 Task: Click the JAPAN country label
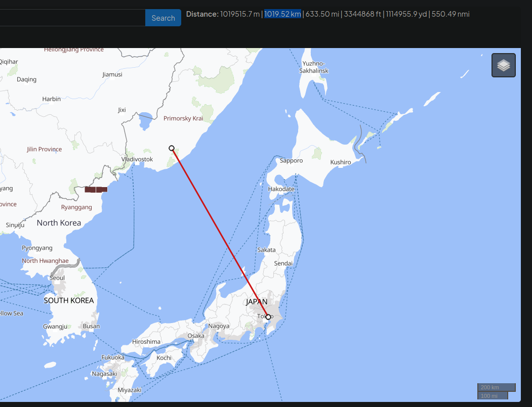[257, 302]
